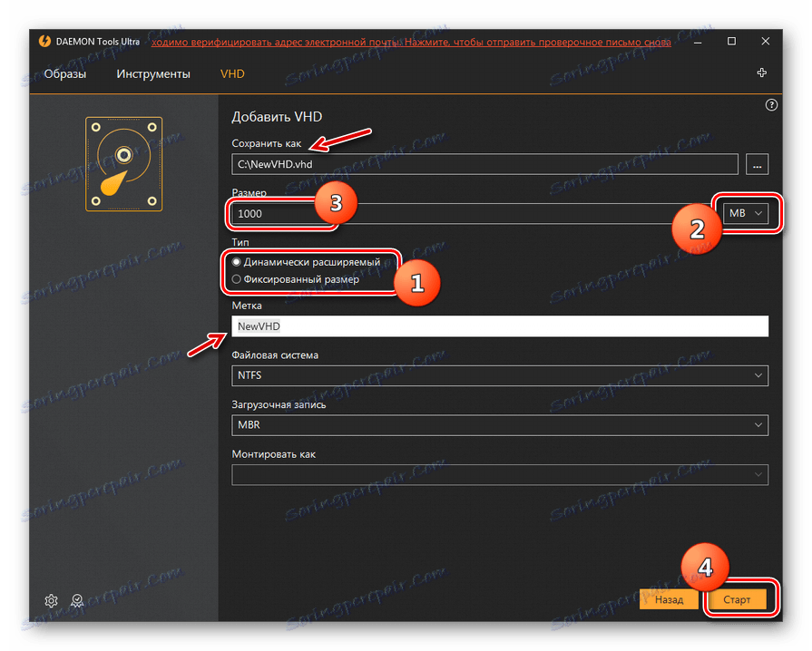Switch to the Инструменты tab
This screenshot has height=651, width=812.
click(153, 74)
